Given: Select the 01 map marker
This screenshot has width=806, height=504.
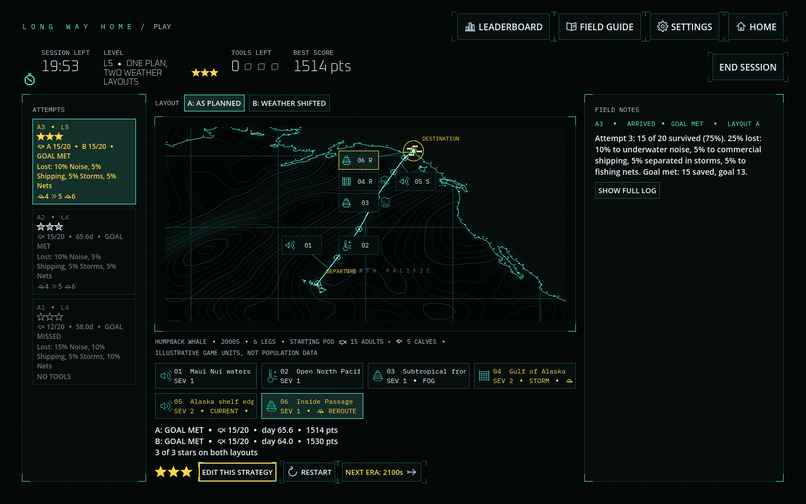Looking at the screenshot, I should point(302,245).
